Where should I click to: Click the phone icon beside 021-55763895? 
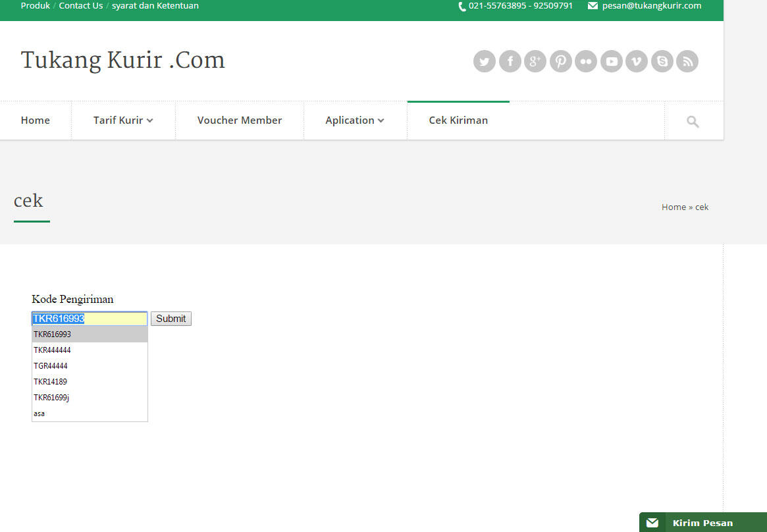(x=462, y=7)
